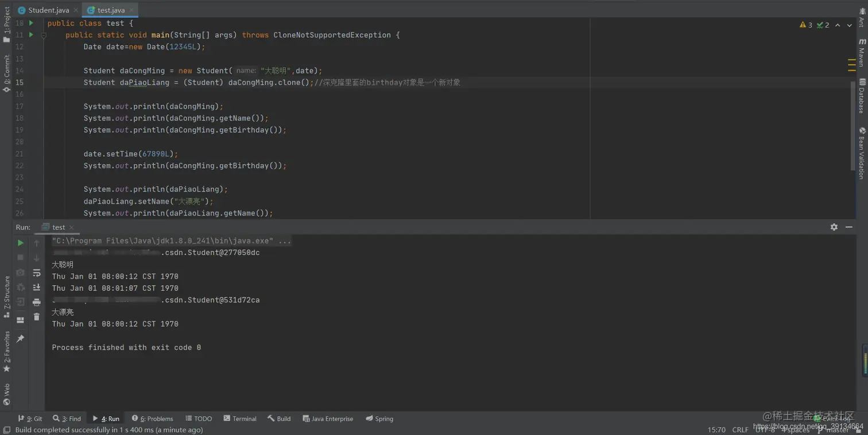Click cursor position 15:70 in status bar
This screenshot has height=435, width=868.
pyautogui.click(x=716, y=430)
